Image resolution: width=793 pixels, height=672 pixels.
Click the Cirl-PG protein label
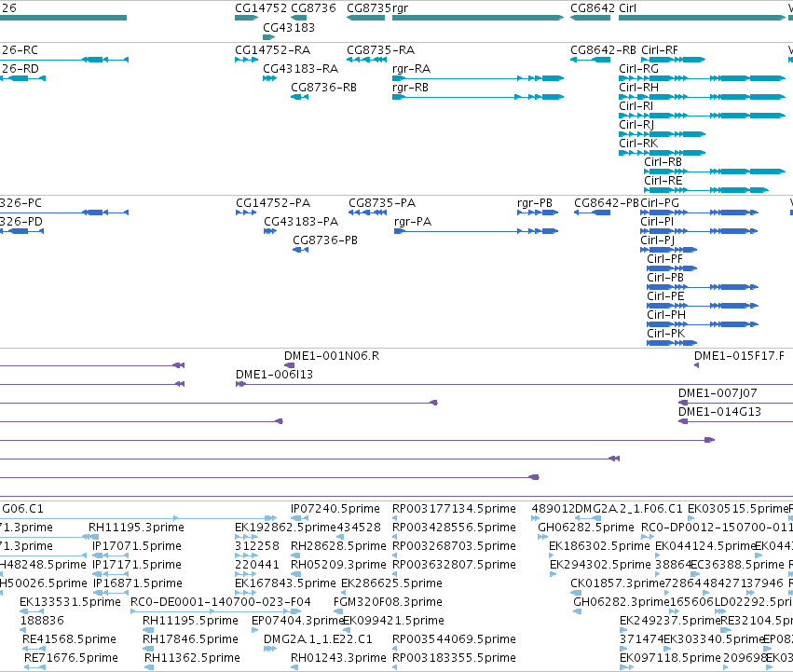click(x=660, y=203)
